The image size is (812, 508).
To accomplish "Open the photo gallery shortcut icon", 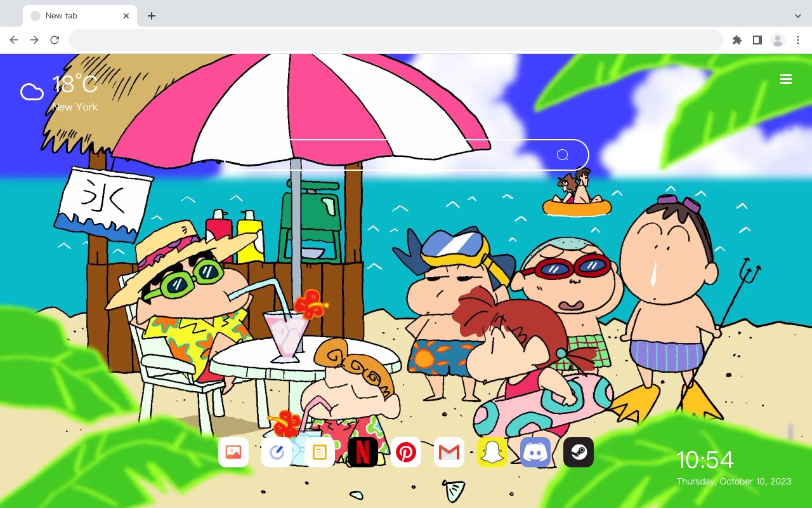I will pos(233,452).
